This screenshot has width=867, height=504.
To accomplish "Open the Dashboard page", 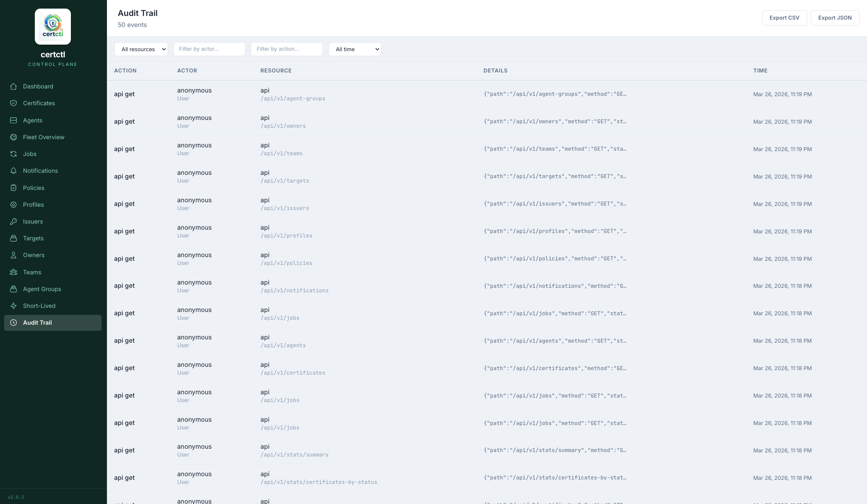I will (53, 86).
